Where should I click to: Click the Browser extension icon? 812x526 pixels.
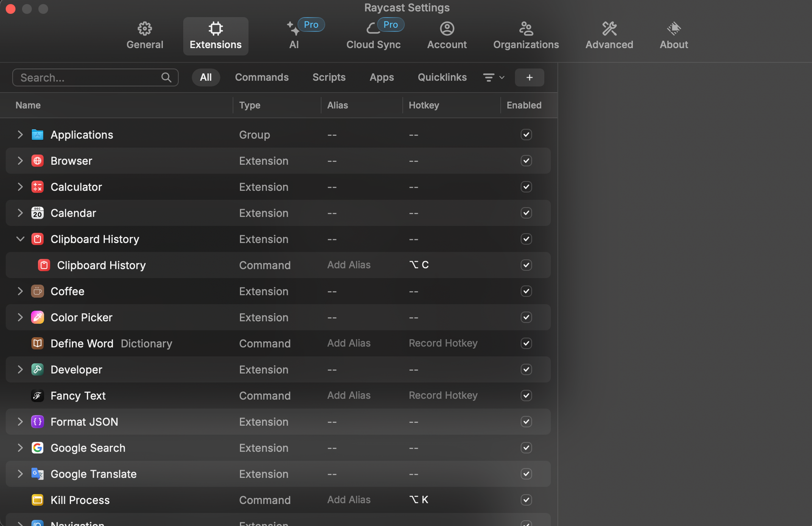pos(37,161)
